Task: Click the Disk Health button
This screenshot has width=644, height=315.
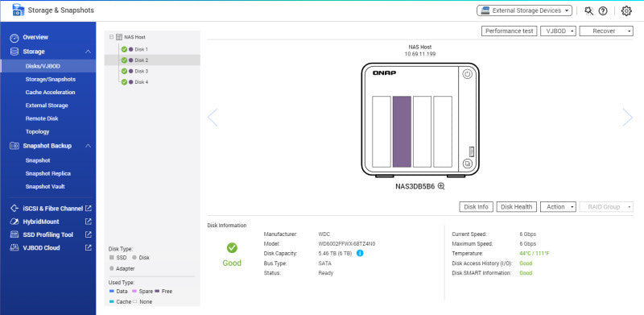Action: [x=517, y=207]
